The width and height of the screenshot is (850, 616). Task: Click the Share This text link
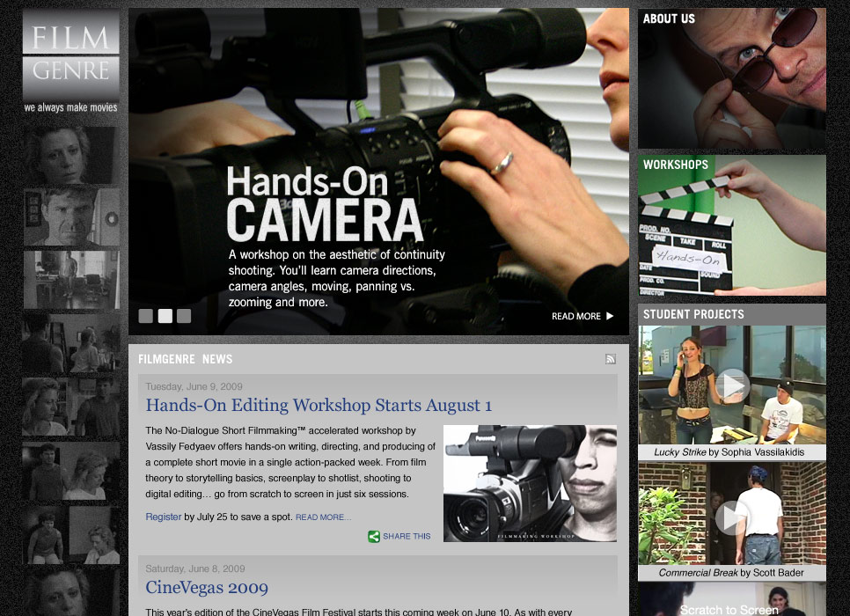pos(407,536)
